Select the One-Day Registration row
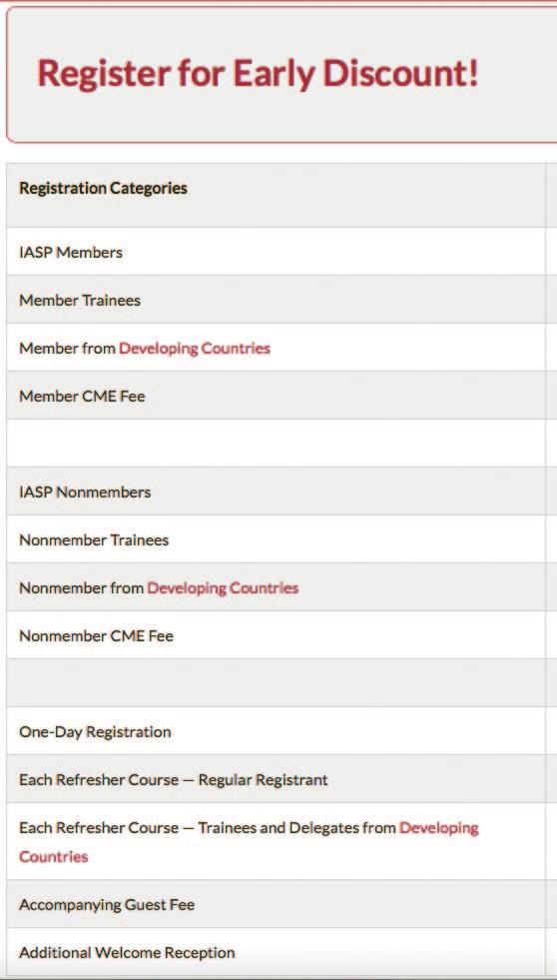This screenshot has height=980, width=557. pyautogui.click(x=276, y=731)
